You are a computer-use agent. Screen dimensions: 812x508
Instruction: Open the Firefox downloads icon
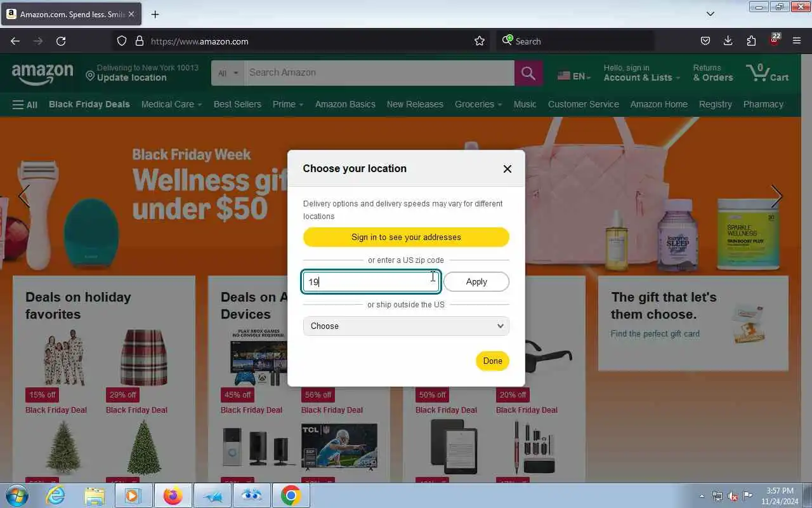tap(728, 41)
